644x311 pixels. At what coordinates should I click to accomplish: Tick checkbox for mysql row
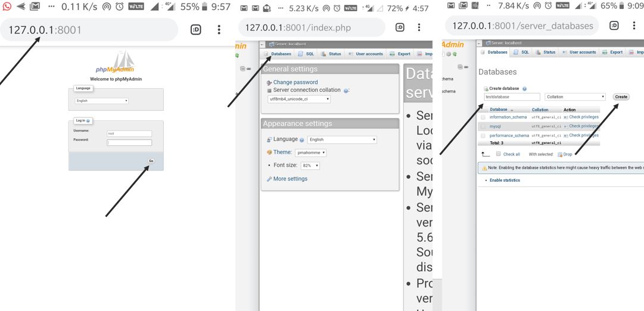483,126
